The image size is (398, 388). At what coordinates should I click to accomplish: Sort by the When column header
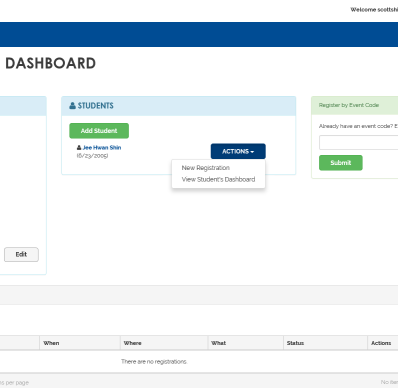(51, 343)
